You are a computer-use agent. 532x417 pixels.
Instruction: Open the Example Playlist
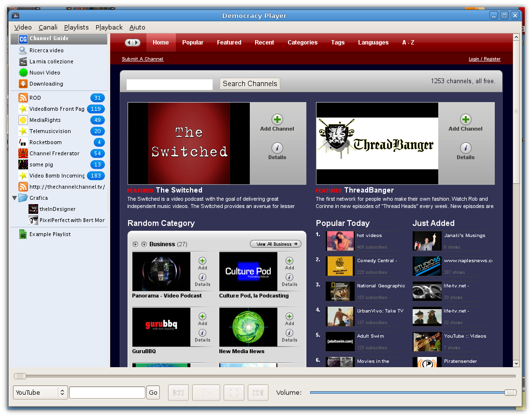point(58,234)
